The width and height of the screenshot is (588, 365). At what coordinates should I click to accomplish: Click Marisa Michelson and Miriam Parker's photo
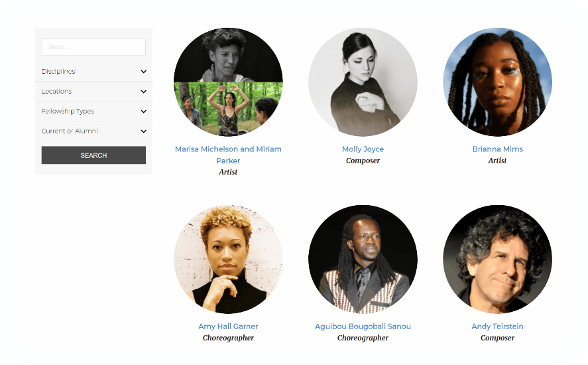[x=228, y=82]
